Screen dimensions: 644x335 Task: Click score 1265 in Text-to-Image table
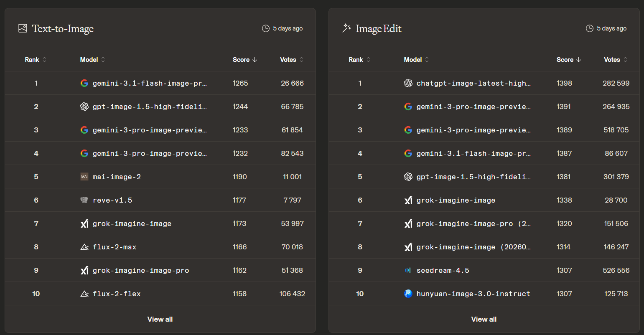click(240, 83)
